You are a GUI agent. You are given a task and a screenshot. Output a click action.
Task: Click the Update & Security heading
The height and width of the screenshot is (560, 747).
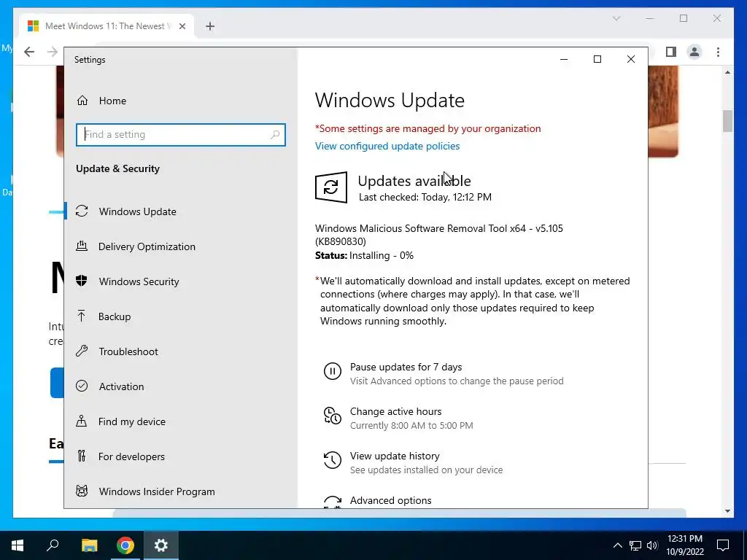(117, 168)
